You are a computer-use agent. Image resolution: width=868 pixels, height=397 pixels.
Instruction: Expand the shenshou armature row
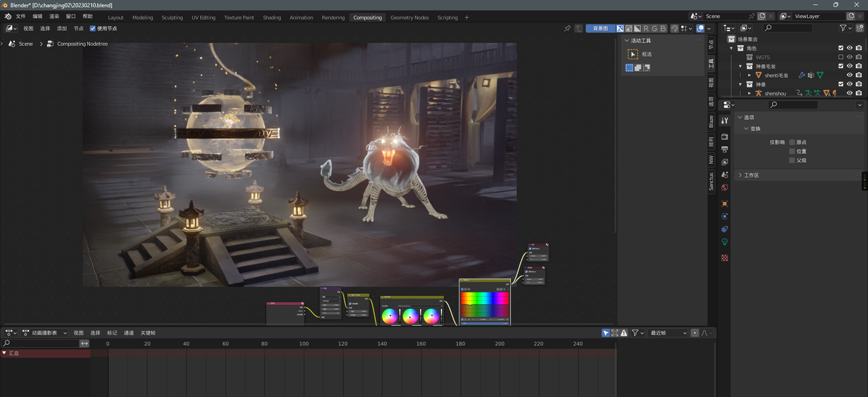point(749,93)
